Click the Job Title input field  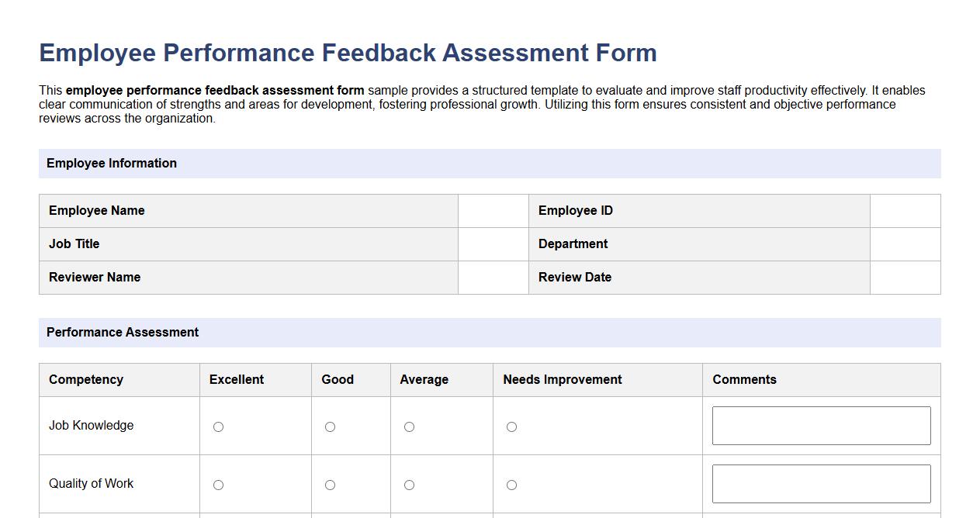[x=493, y=243]
